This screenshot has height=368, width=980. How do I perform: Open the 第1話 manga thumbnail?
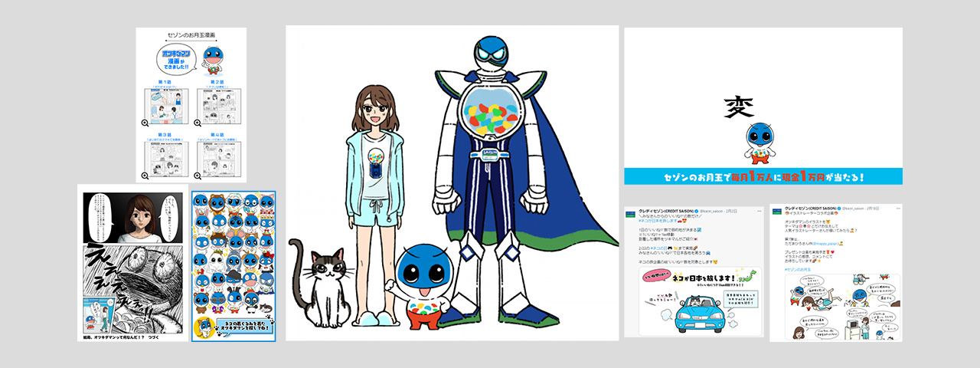tap(165, 107)
